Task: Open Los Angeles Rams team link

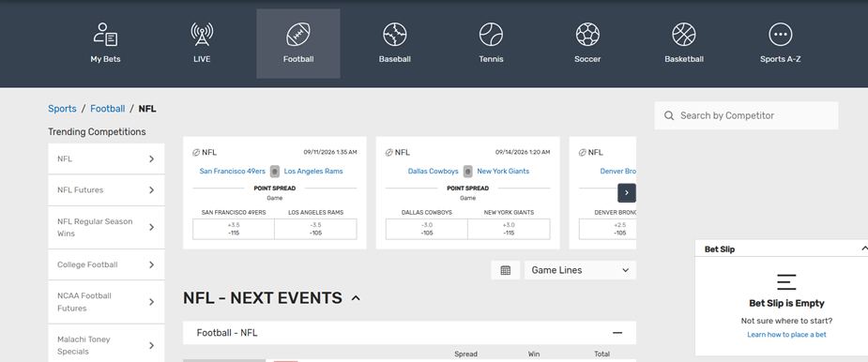Action: click(x=313, y=172)
